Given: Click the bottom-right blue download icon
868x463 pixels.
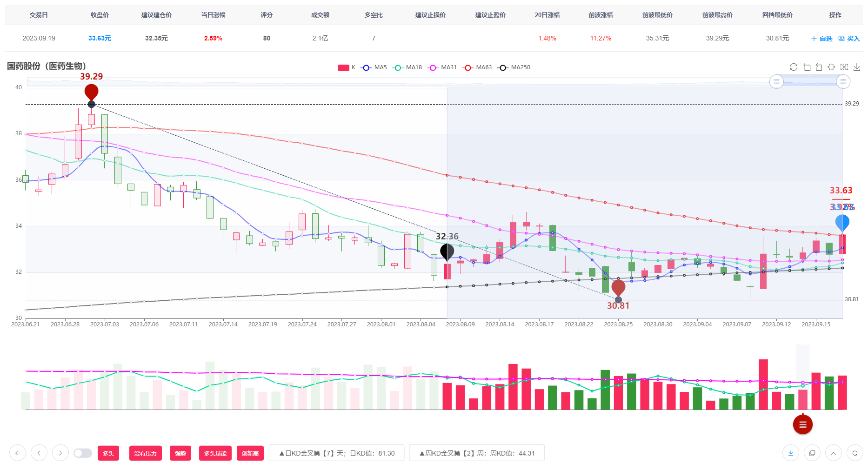Looking at the screenshot, I should tap(791, 453).
